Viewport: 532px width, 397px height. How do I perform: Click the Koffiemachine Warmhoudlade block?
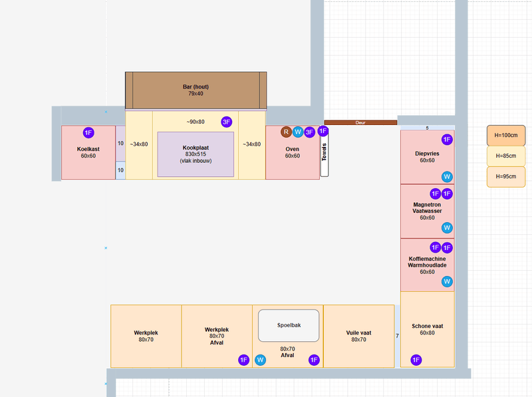pyautogui.click(x=427, y=265)
